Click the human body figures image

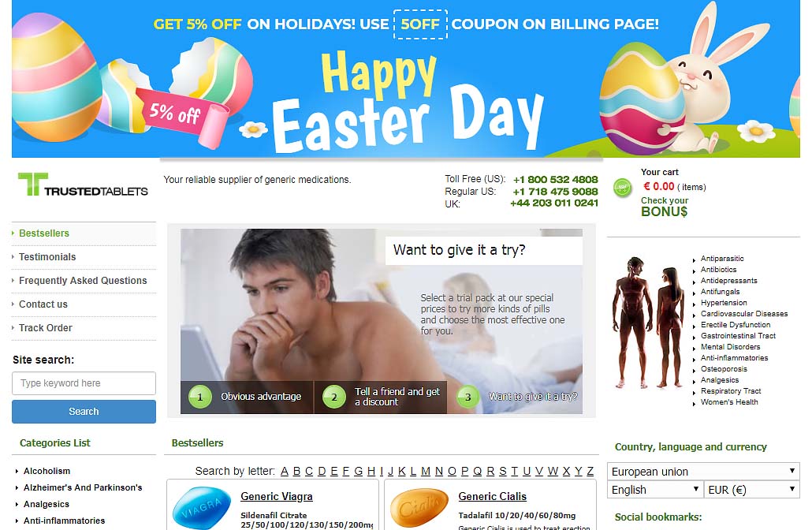point(648,323)
